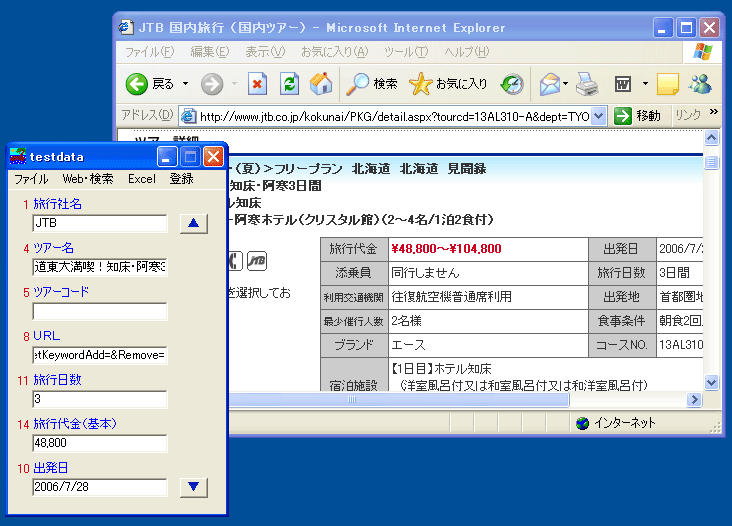Open the Forward button history dropdown arrow
Screen dimensions: 732x526
point(234,84)
